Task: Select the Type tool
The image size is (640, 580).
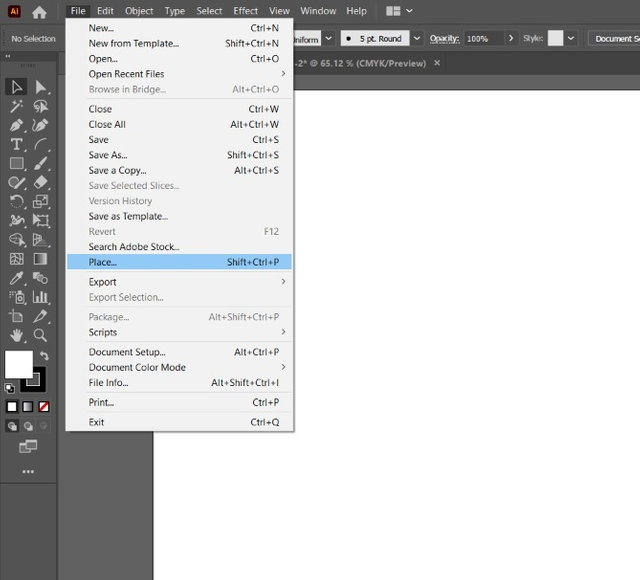Action: click(x=16, y=144)
